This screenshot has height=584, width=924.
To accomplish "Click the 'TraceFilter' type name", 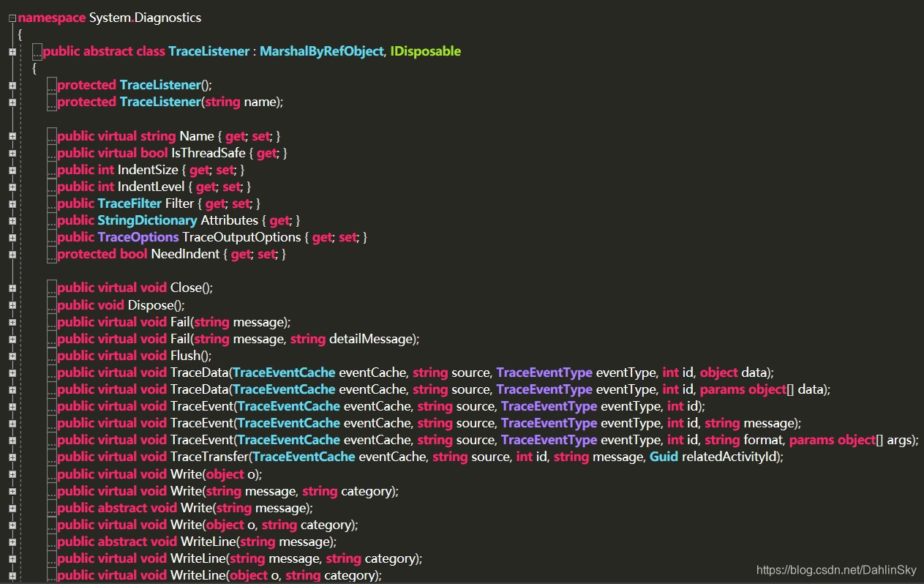I will click(129, 203).
